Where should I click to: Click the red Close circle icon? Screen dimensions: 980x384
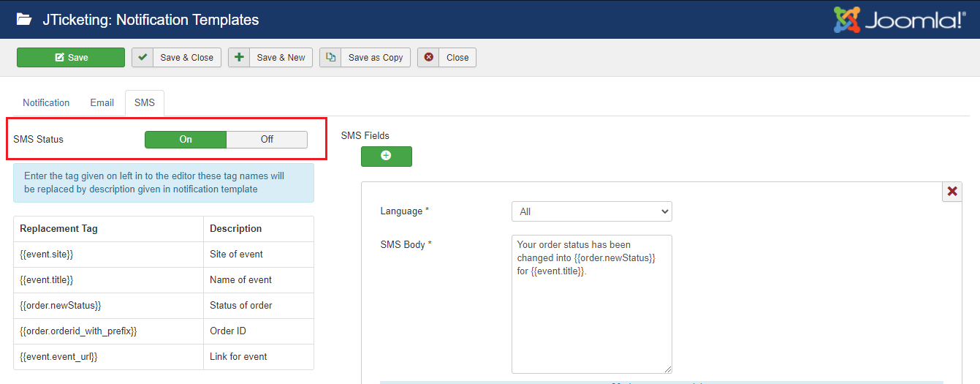[429, 58]
